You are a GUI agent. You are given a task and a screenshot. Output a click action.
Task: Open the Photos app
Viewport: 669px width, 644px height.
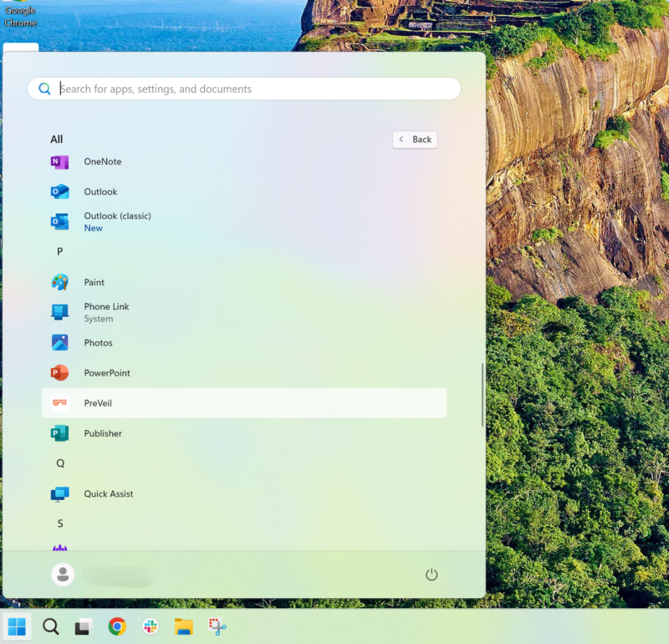coord(98,342)
